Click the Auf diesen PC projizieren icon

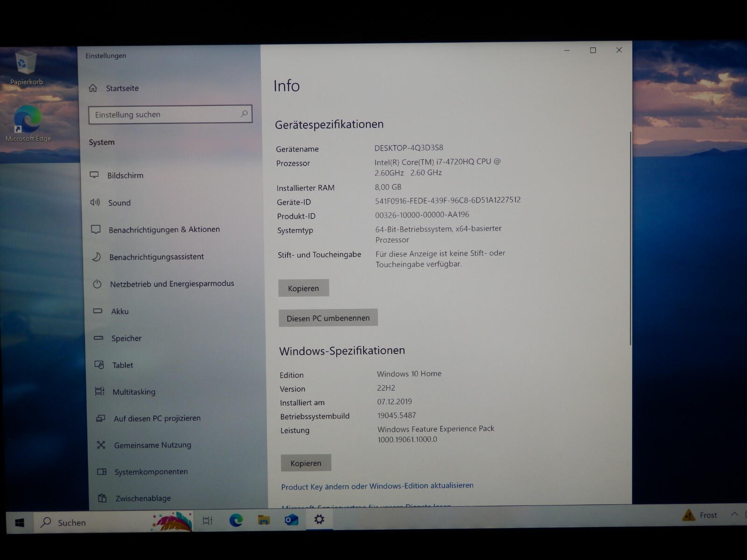[x=100, y=418]
